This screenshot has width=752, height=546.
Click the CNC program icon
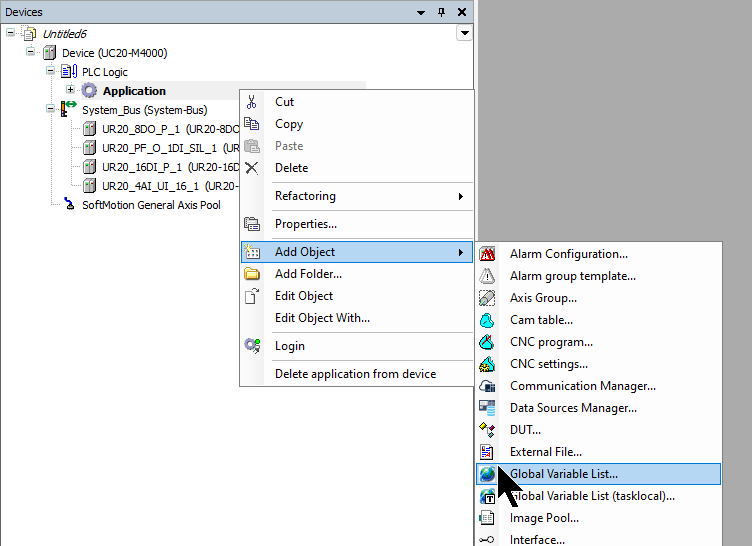pos(487,342)
